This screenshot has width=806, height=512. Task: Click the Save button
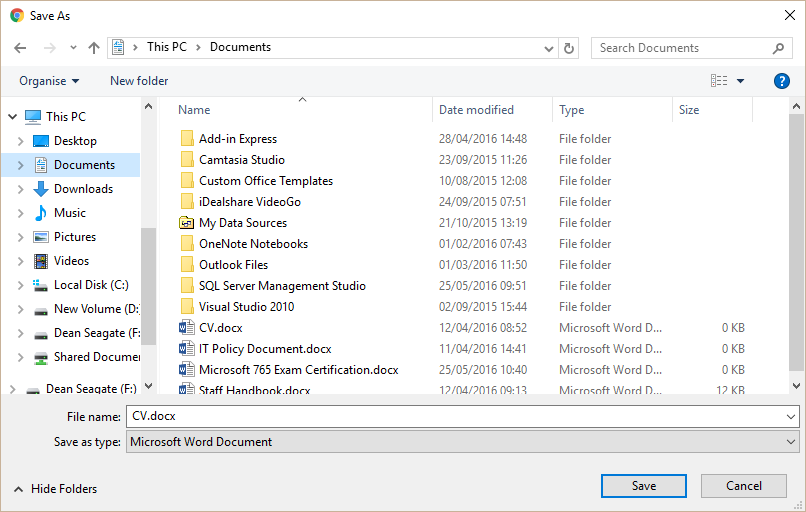[644, 486]
